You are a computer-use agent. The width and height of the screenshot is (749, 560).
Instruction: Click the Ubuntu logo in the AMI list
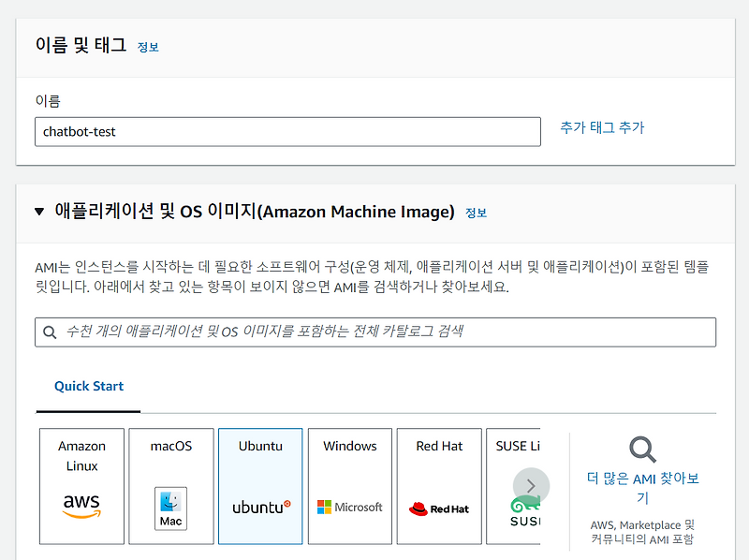coord(259,503)
